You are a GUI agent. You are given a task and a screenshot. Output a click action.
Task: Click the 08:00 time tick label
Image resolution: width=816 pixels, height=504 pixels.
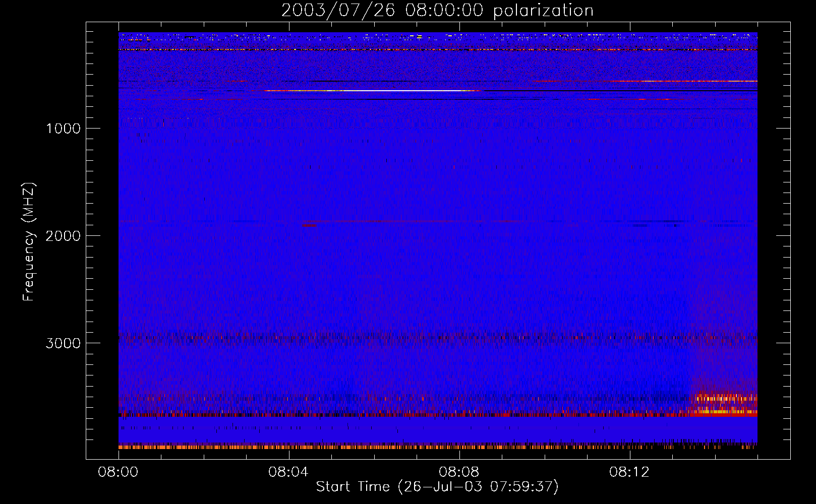point(119,472)
